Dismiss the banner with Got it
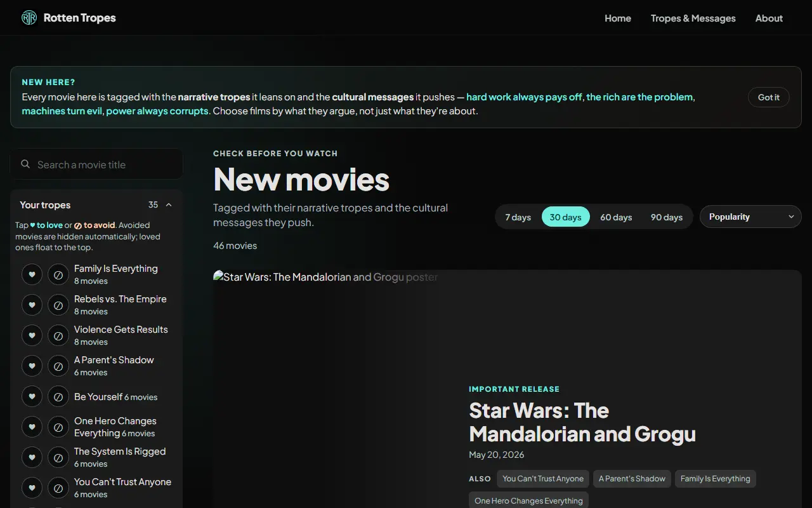The height and width of the screenshot is (508, 812). 768,97
